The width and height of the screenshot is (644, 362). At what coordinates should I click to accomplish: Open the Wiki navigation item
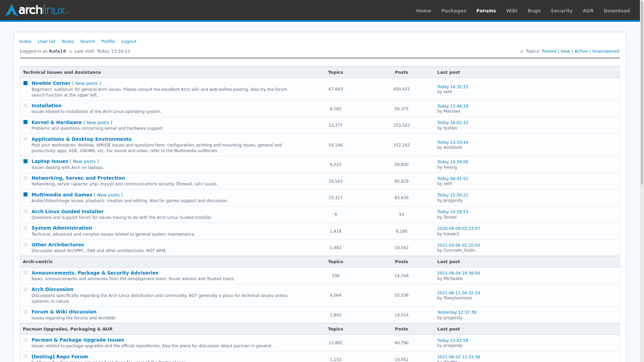pos(512,11)
